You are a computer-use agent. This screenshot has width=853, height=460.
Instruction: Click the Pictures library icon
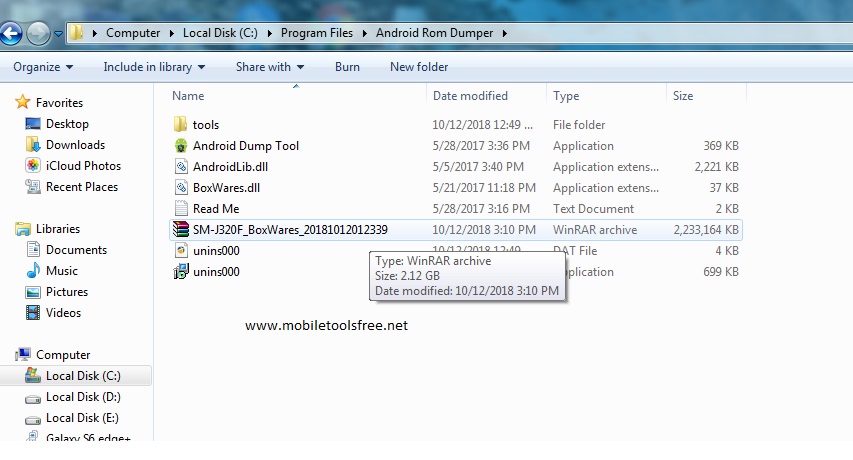[x=33, y=292]
